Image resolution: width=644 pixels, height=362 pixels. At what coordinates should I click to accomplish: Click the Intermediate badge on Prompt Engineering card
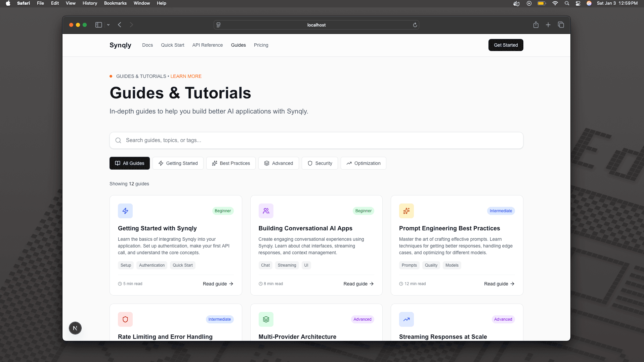(501, 211)
